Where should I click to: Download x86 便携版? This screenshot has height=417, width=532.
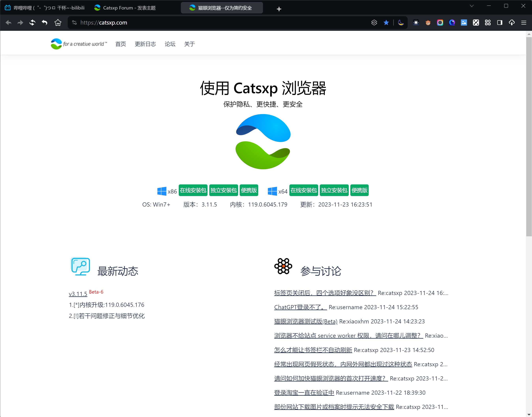point(249,190)
